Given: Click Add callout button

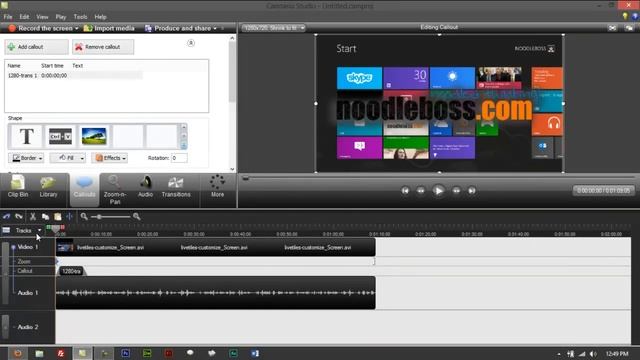Looking at the screenshot, I should [x=36, y=47].
